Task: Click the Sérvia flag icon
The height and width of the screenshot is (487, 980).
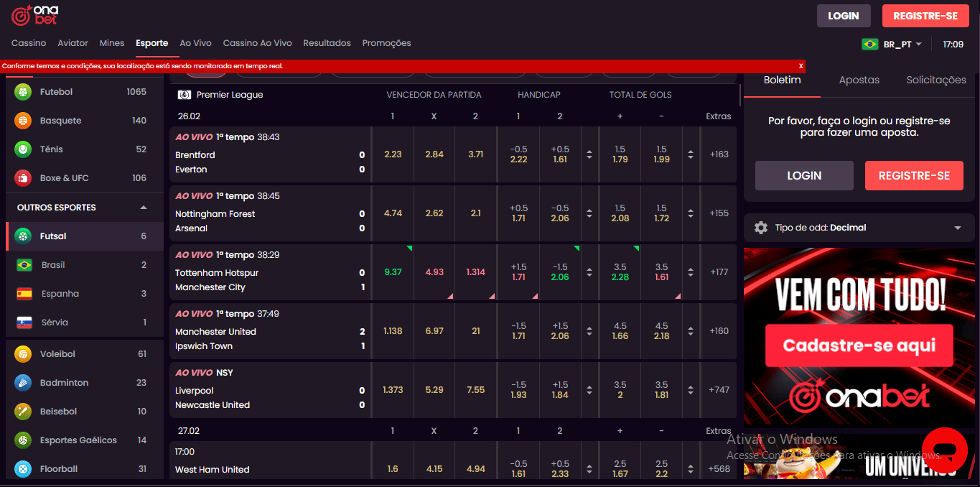Action: click(x=24, y=323)
